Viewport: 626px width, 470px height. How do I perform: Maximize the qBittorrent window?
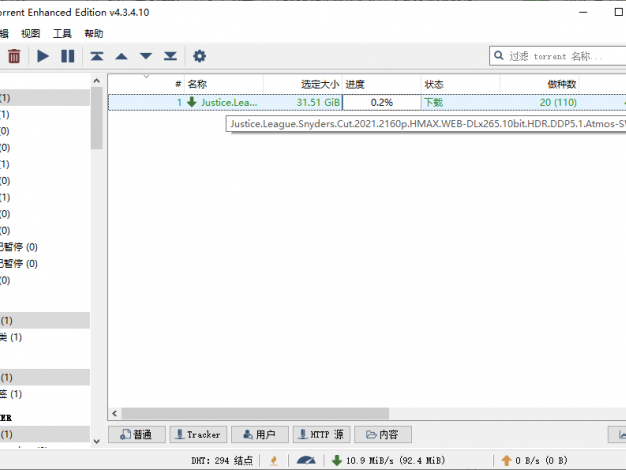(618, 12)
